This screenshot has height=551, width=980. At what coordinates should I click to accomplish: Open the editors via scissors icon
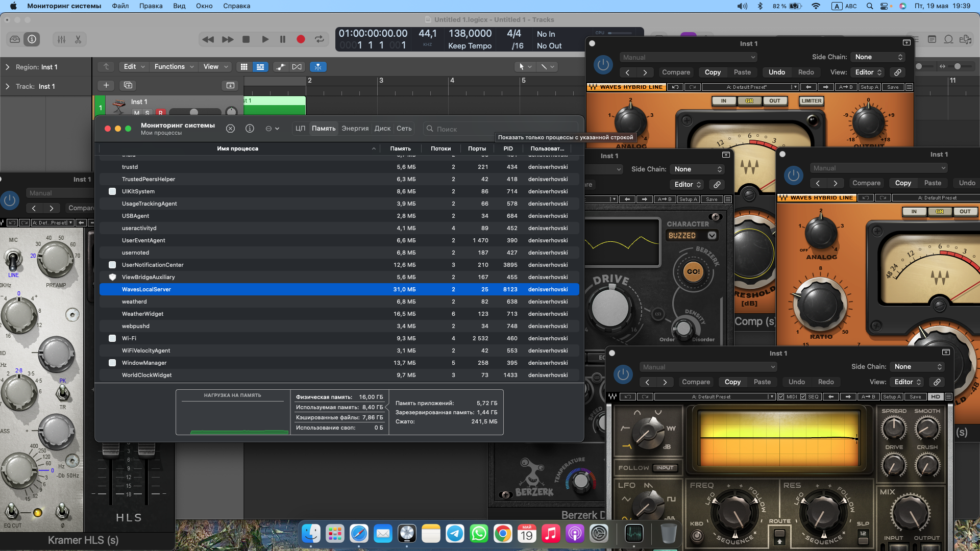78,39
